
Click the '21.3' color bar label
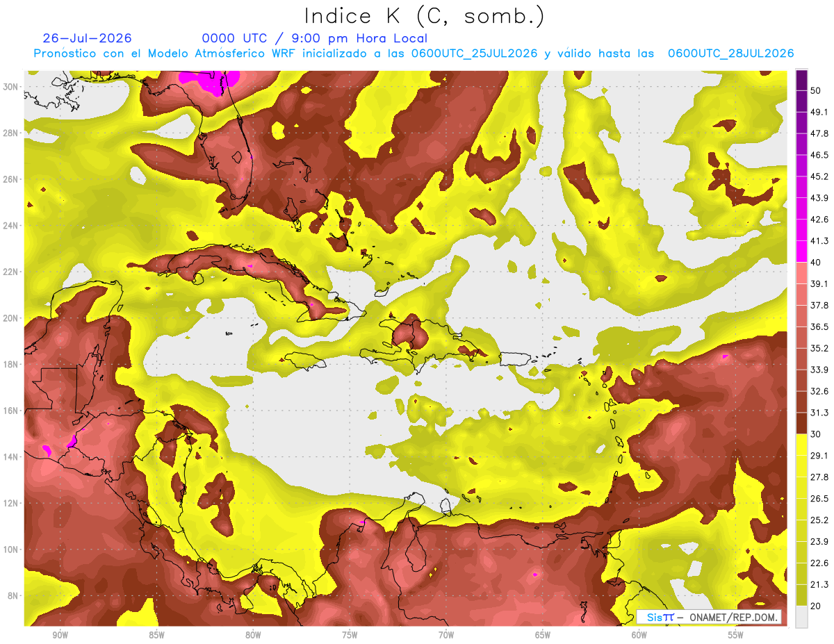(819, 584)
